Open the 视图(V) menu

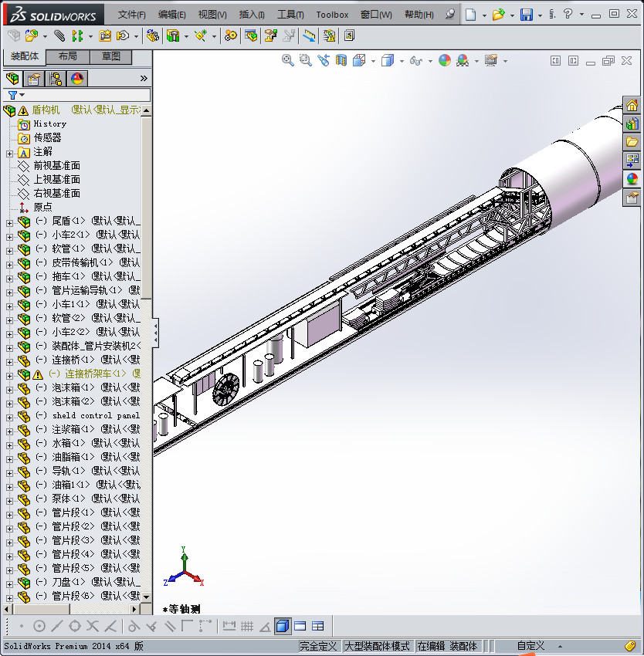212,15
